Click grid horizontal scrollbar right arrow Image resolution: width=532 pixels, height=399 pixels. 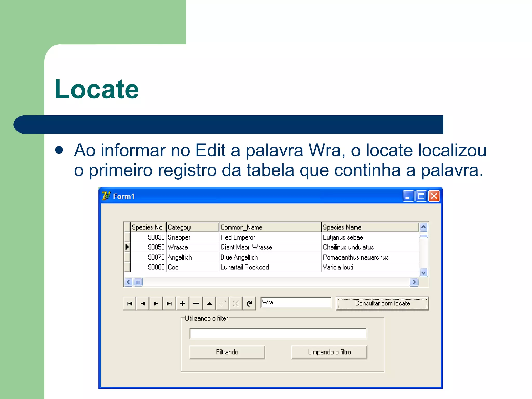[x=414, y=282]
